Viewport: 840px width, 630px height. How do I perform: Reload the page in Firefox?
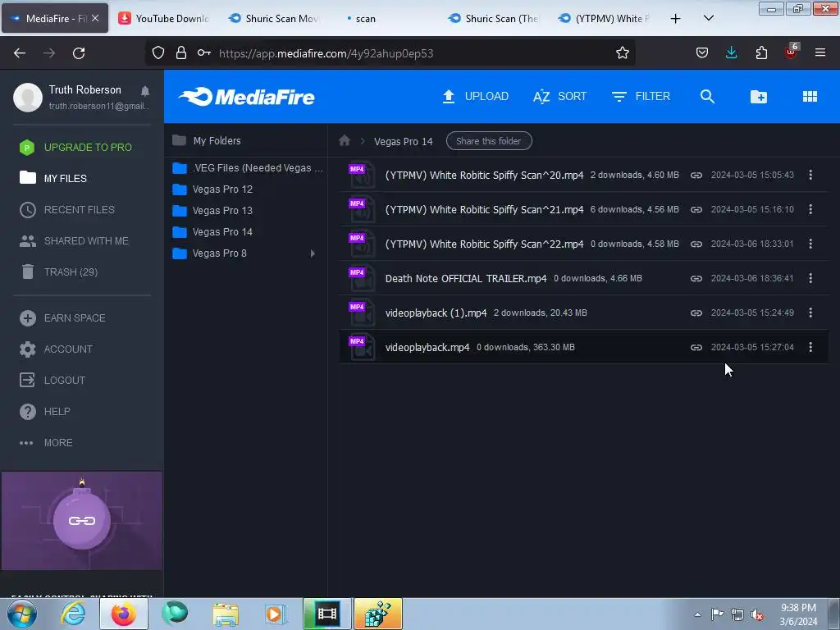[79, 53]
